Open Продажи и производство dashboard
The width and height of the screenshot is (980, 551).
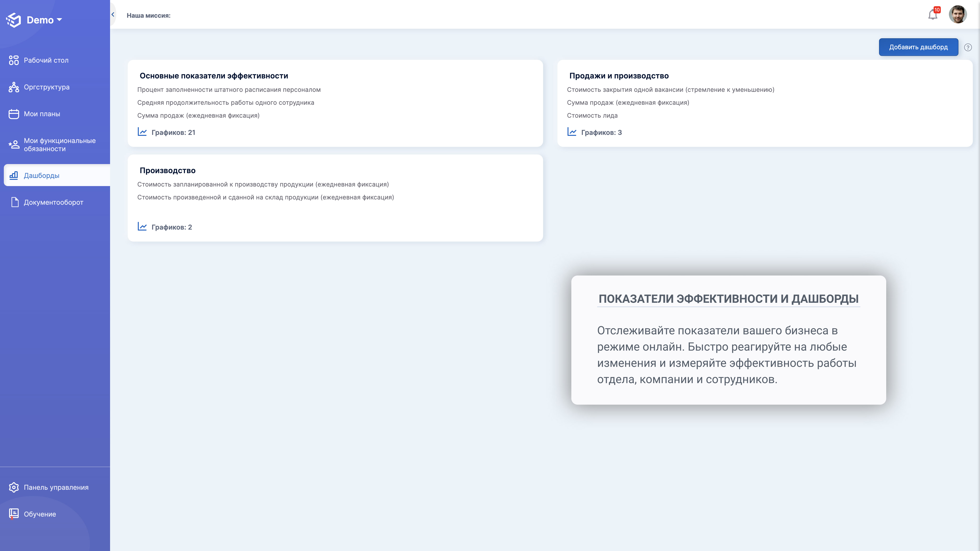click(x=619, y=76)
